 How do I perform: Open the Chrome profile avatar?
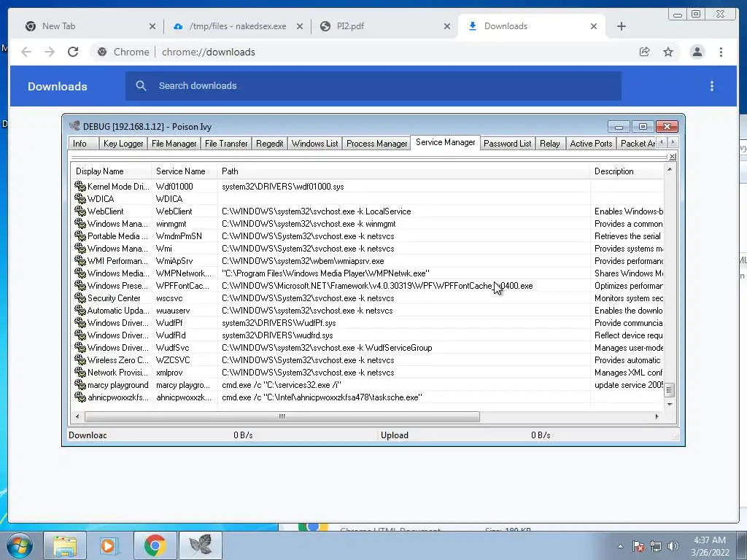(x=697, y=52)
